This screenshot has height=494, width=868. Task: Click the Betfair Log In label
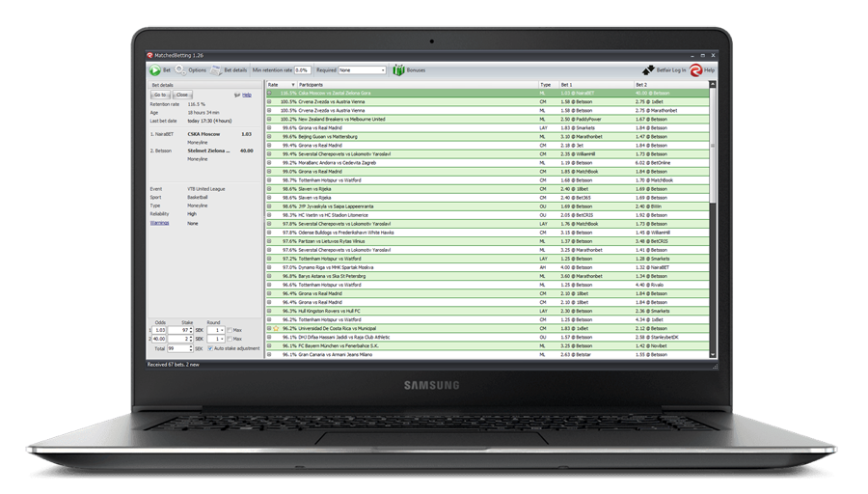(x=671, y=70)
